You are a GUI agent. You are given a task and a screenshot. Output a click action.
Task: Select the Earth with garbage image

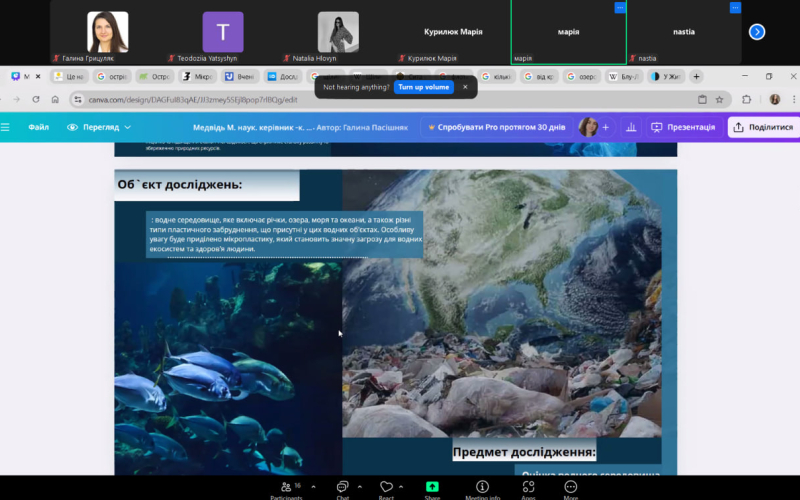pyautogui.click(x=502, y=304)
